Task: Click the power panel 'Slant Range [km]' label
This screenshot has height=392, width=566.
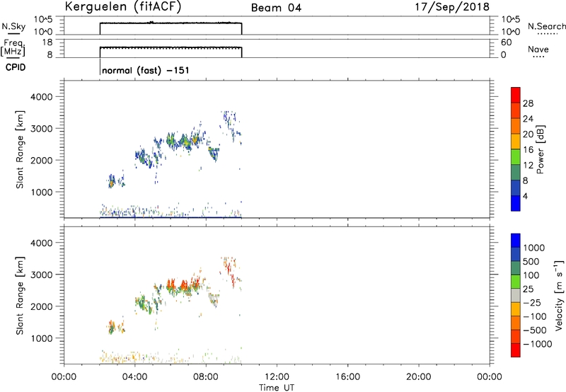Action: (20, 149)
